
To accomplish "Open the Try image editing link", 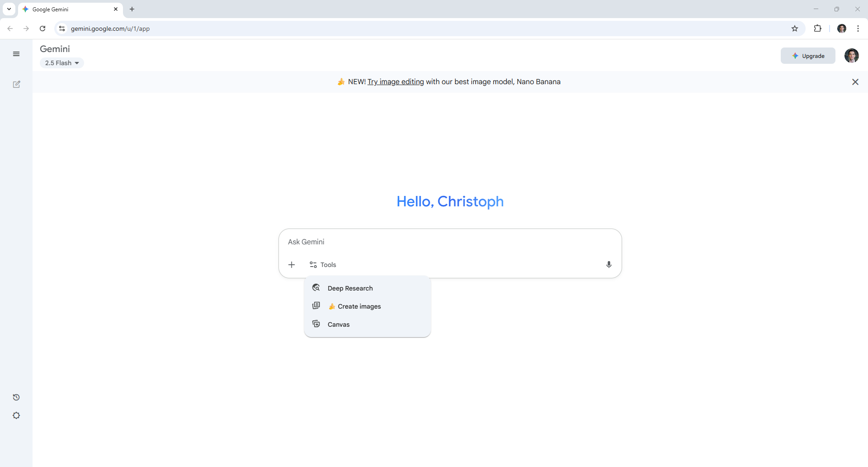I will point(395,82).
